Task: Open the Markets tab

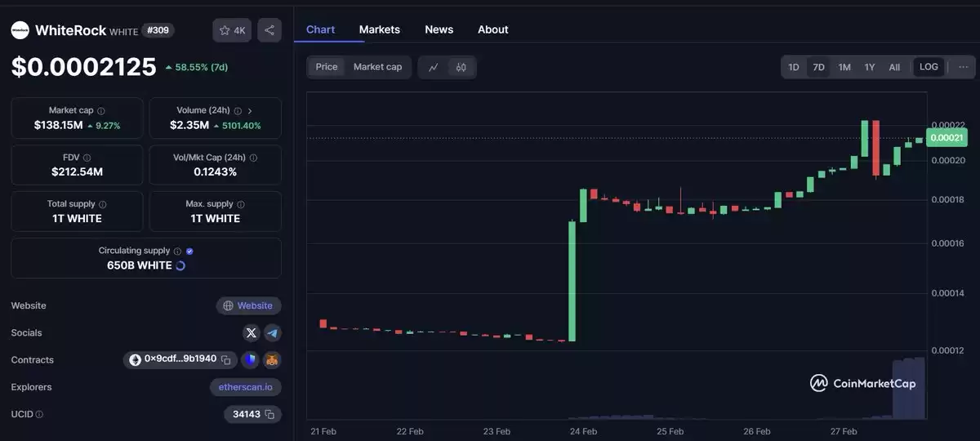Action: tap(380, 29)
